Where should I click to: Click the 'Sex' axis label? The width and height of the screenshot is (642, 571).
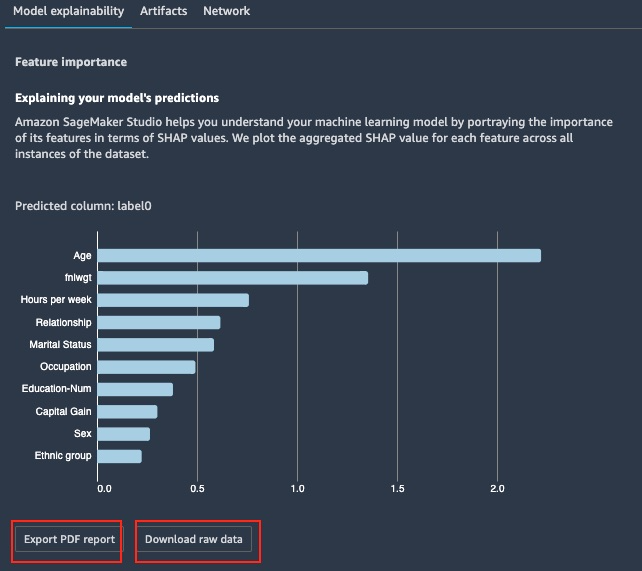tap(83, 433)
